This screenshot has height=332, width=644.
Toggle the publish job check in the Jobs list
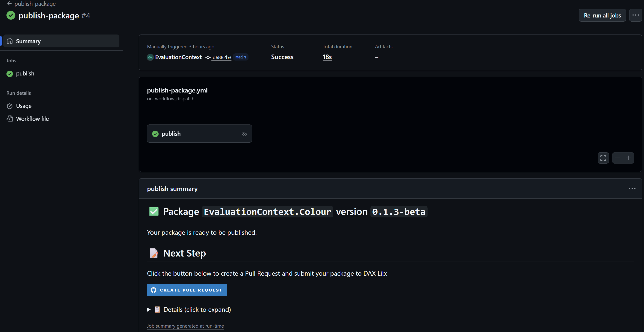pos(9,74)
